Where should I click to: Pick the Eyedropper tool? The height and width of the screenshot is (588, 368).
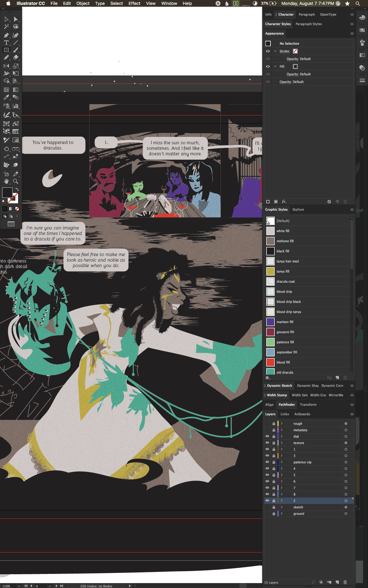(6, 97)
